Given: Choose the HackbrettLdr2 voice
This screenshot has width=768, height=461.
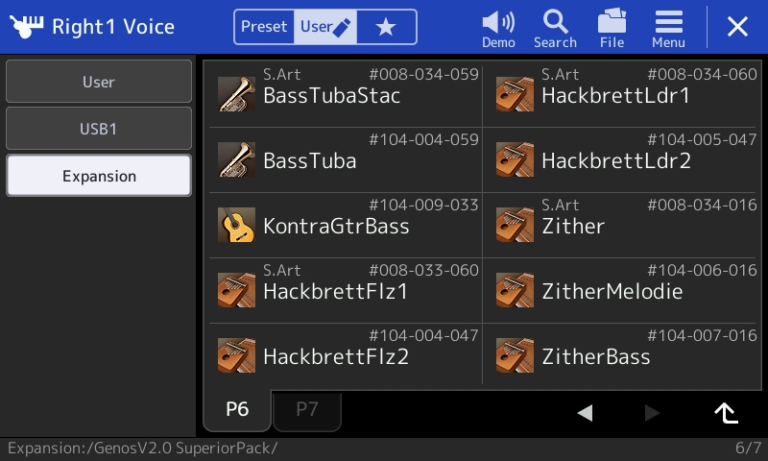Looking at the screenshot, I should point(623,160).
